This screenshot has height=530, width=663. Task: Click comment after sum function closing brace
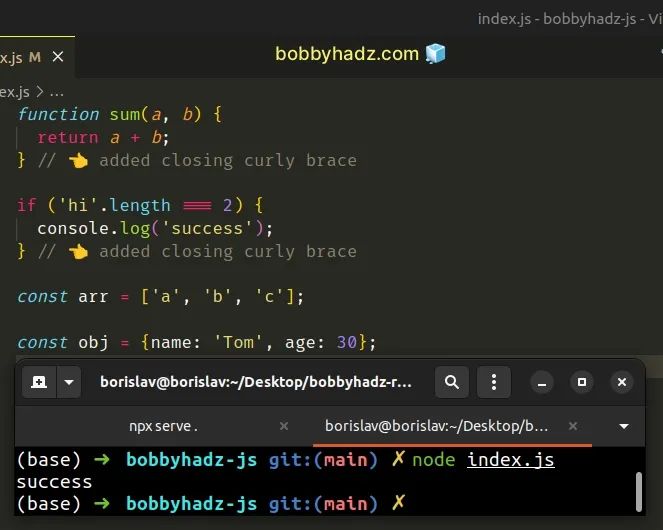(197, 161)
